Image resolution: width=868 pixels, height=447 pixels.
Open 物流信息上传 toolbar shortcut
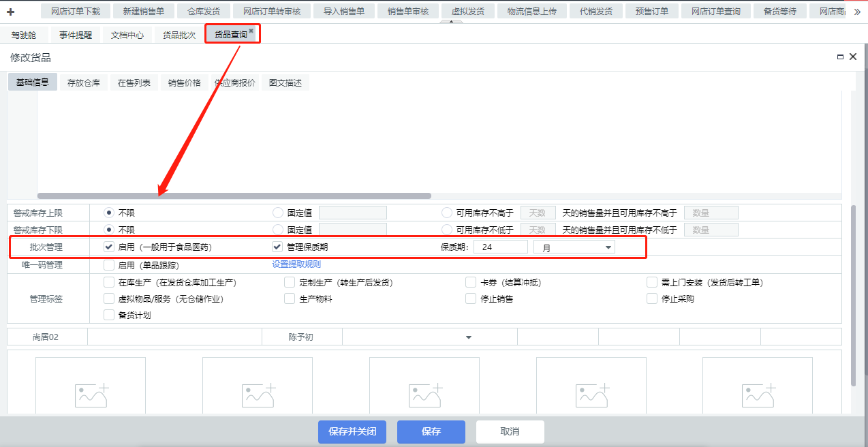tap(532, 12)
